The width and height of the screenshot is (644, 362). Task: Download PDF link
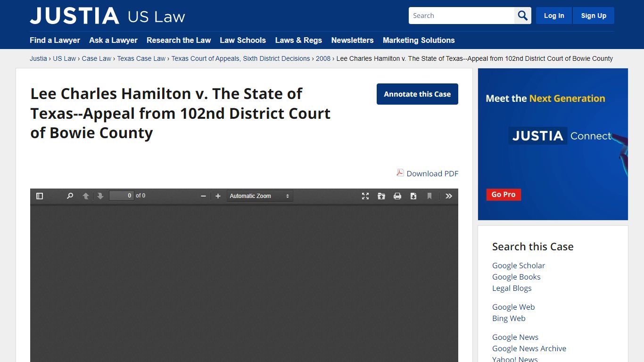(x=432, y=173)
